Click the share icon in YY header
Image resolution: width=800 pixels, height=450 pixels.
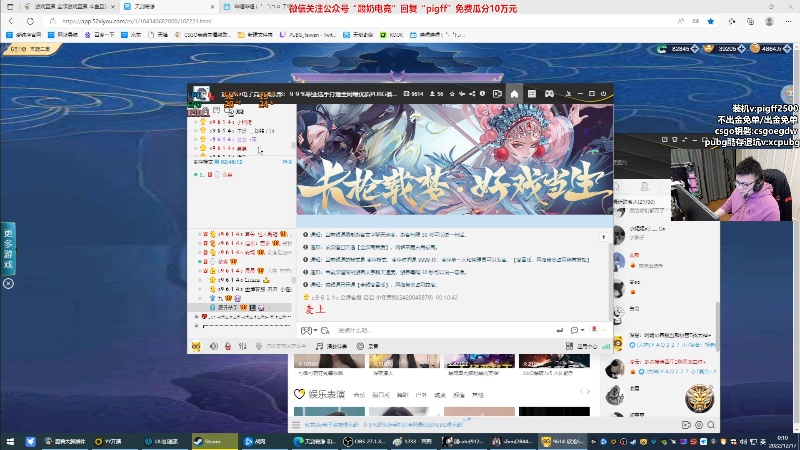(472, 94)
